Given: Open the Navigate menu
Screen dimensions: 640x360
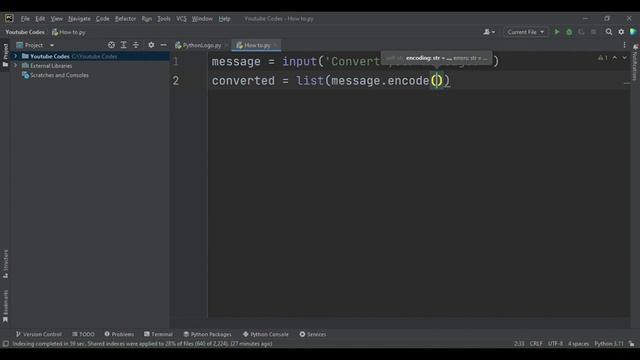Looking at the screenshot, I should (x=79, y=19).
